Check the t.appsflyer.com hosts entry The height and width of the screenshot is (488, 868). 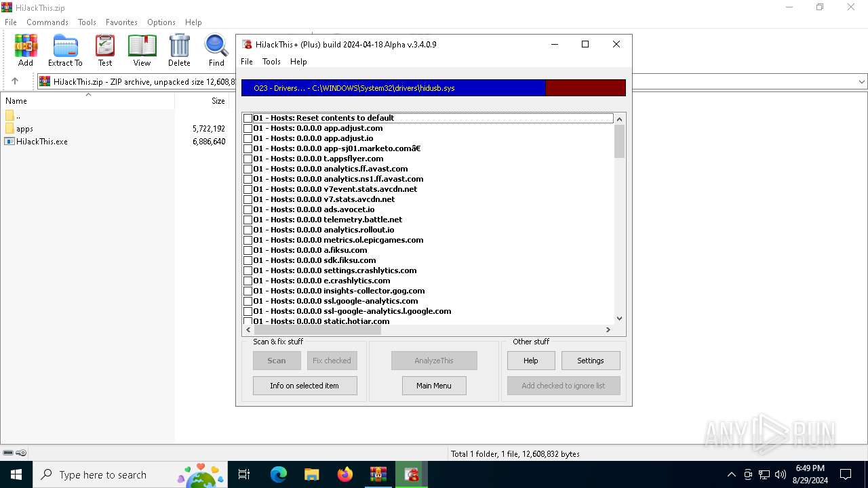[x=248, y=159]
